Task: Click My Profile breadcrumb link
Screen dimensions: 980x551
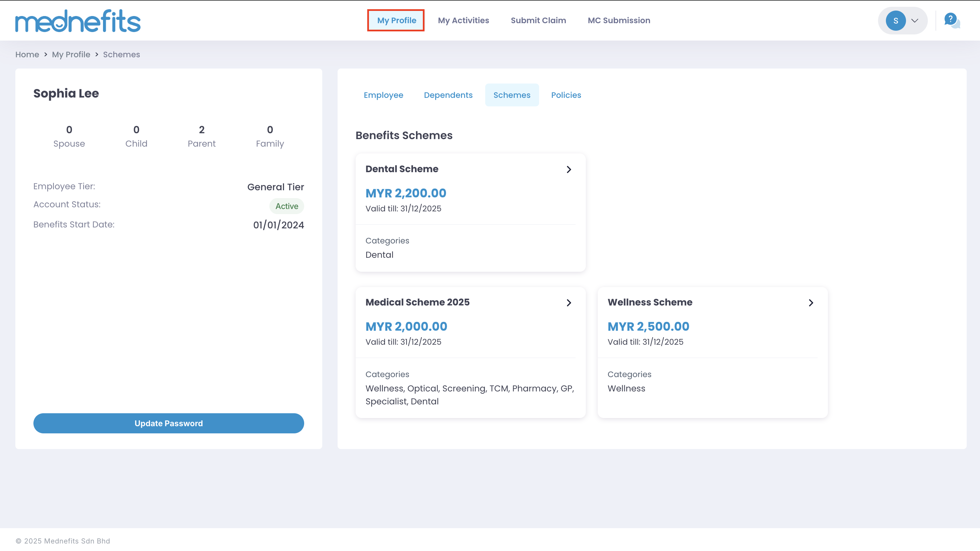Action: click(71, 55)
